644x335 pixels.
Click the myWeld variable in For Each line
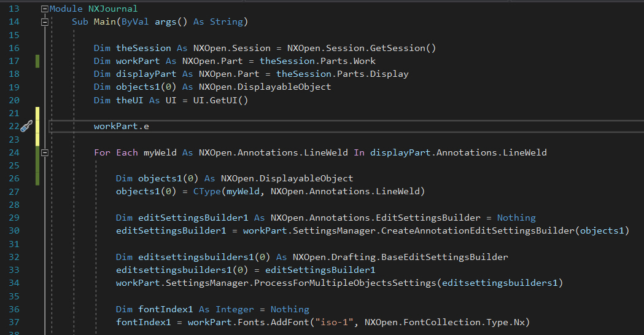(x=160, y=152)
